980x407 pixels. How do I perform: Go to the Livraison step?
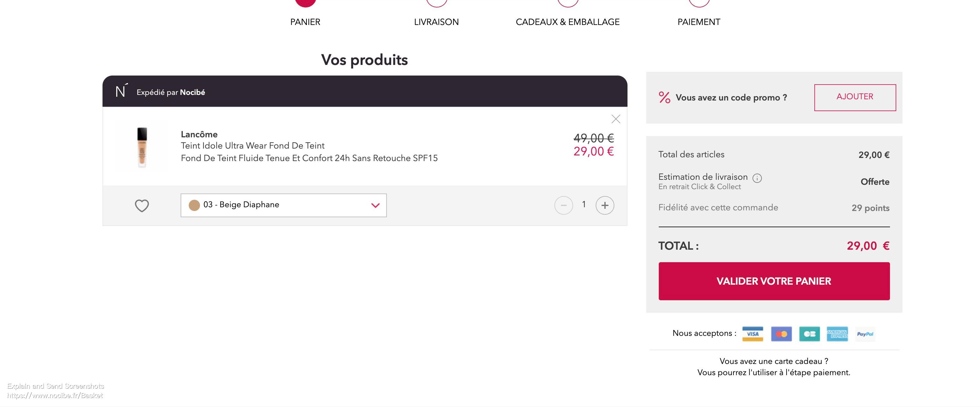[436, 22]
